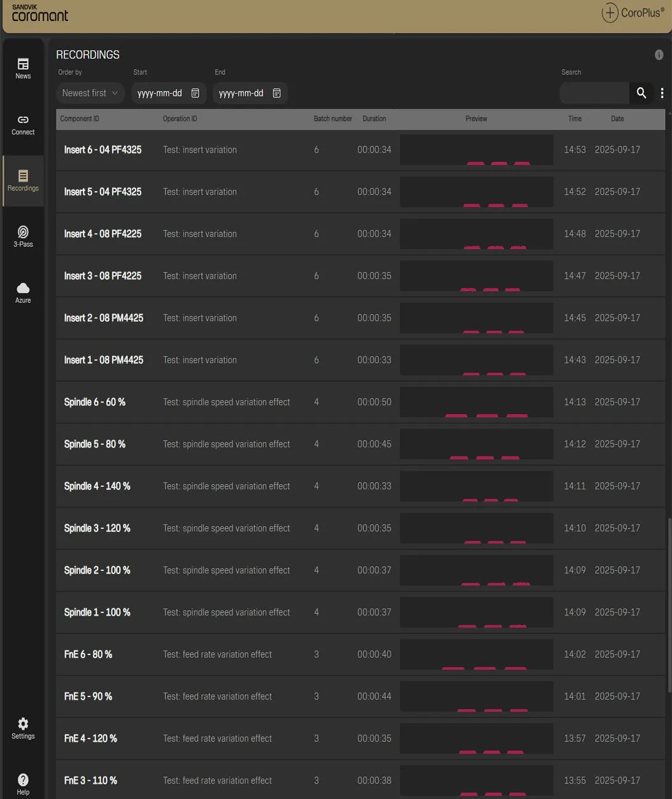Open the Help question mark icon

[x=23, y=784]
